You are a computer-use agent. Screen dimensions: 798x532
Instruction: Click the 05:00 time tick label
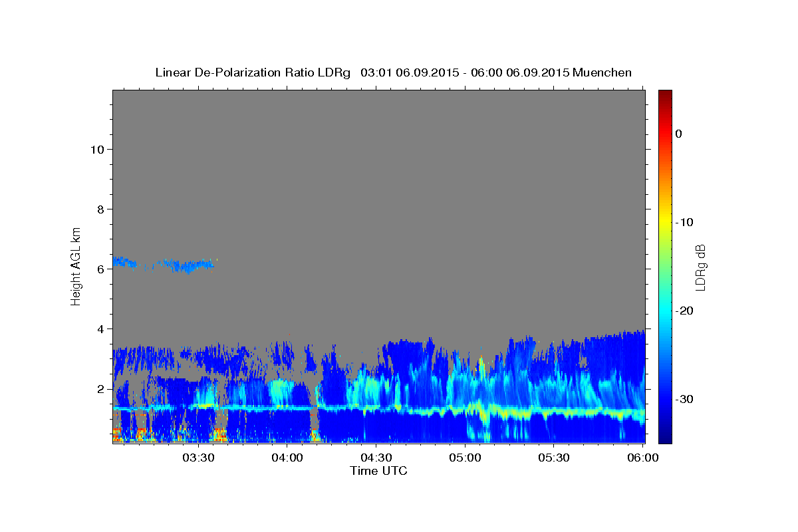click(465, 458)
